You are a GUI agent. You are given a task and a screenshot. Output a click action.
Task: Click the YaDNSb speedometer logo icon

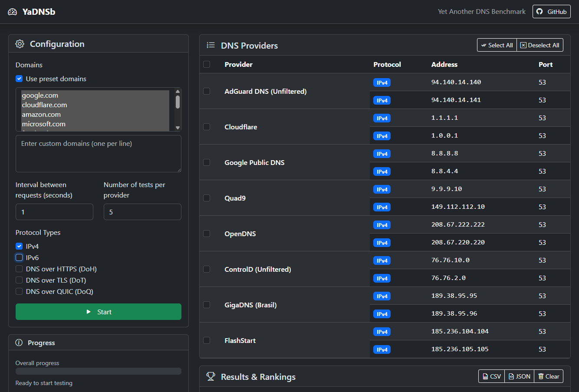point(13,12)
